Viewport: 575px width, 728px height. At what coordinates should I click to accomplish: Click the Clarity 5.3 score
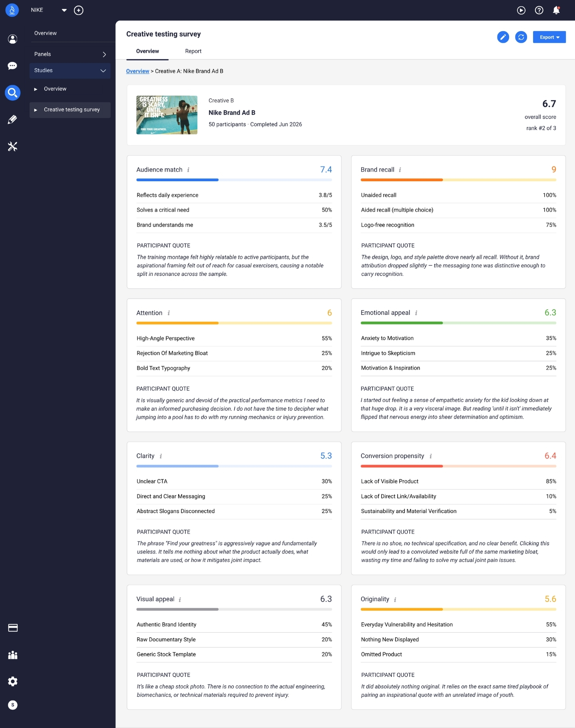tap(326, 456)
